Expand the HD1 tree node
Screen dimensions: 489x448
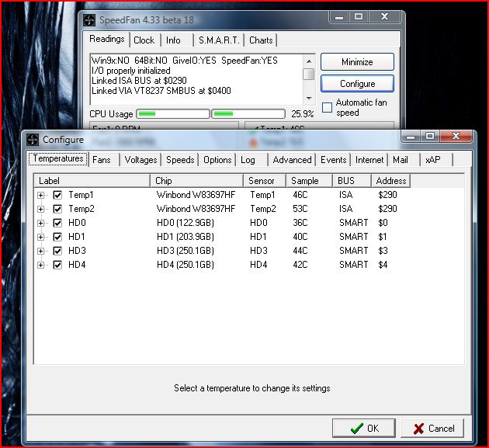click(40, 237)
